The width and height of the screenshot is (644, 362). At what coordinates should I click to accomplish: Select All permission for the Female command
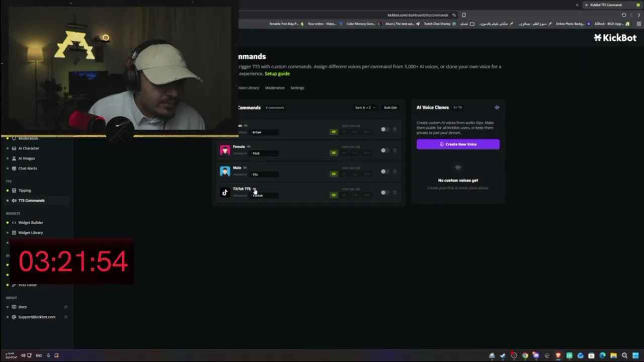point(334,153)
